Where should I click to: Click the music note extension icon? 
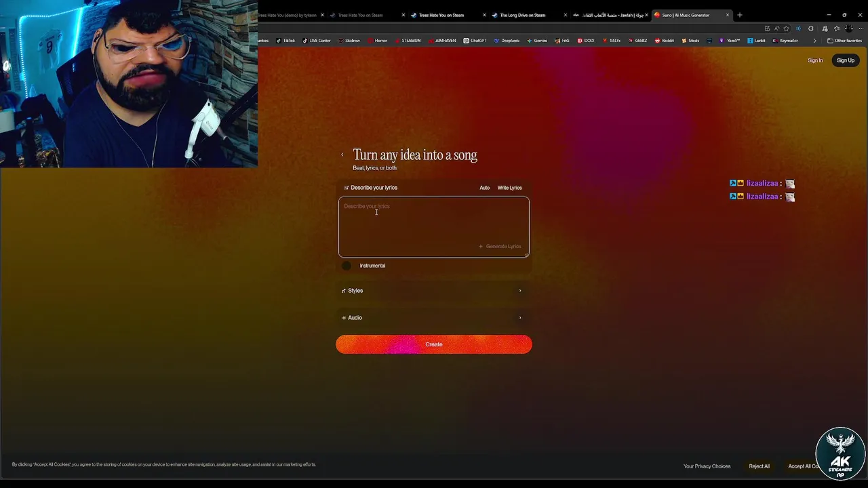[x=825, y=28]
